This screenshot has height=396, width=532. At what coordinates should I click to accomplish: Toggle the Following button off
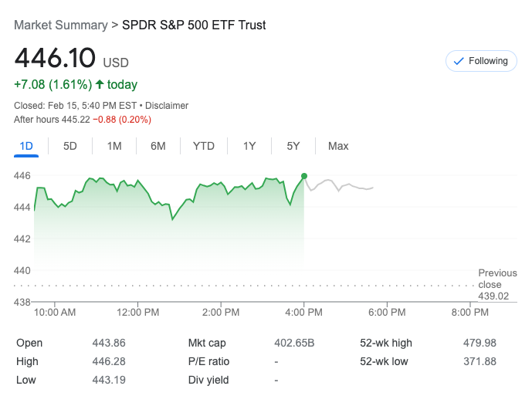(480, 61)
